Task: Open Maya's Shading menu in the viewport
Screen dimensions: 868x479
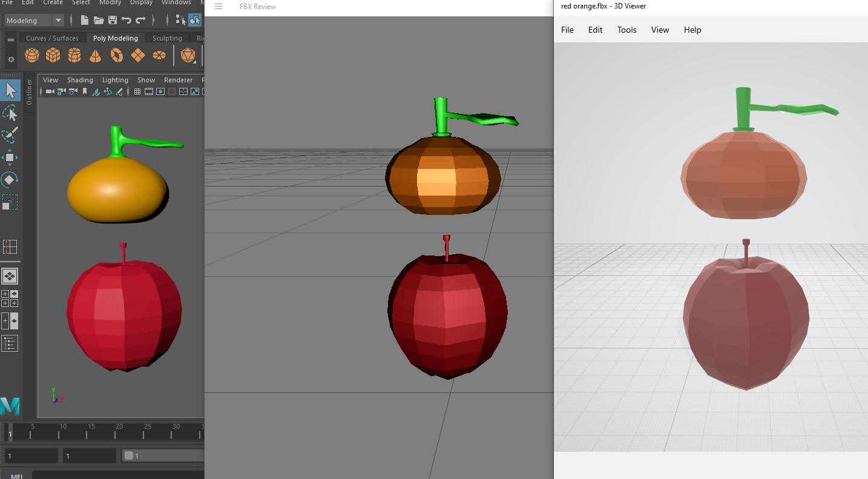Action: tap(80, 79)
